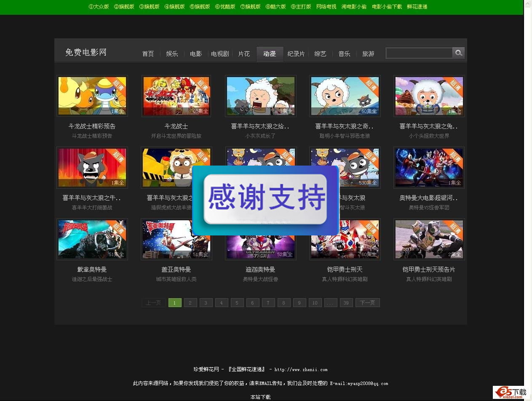
Task: Open the 首页 nav tab
Action: pyautogui.click(x=148, y=54)
